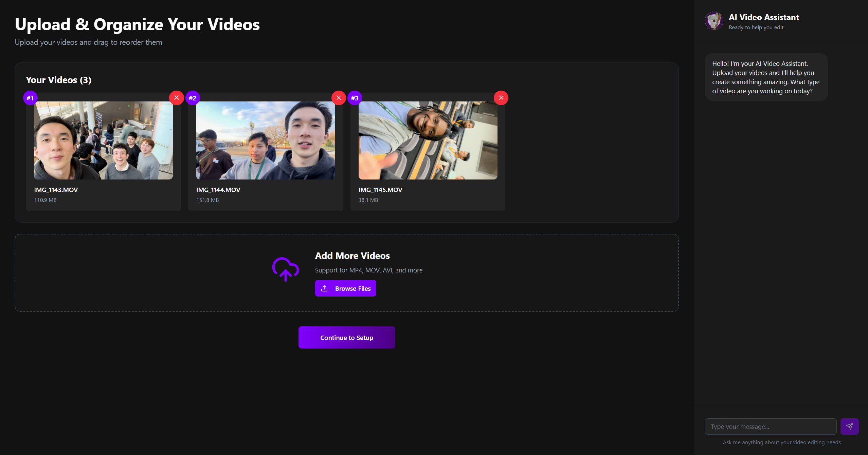
Task: Select the IMG_1145.MOV video thumbnail
Action: pyautogui.click(x=428, y=140)
